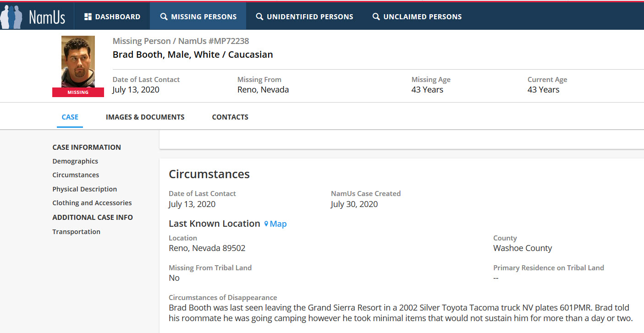
Task: Open the Contacts tab
Action: pos(230,117)
